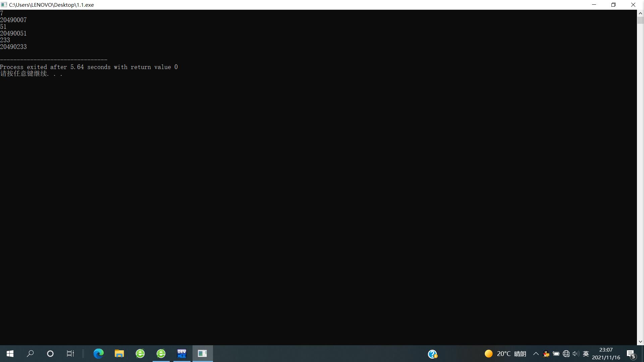
Task: Open Cortana circle icon on taskbar
Action: [x=50, y=354]
